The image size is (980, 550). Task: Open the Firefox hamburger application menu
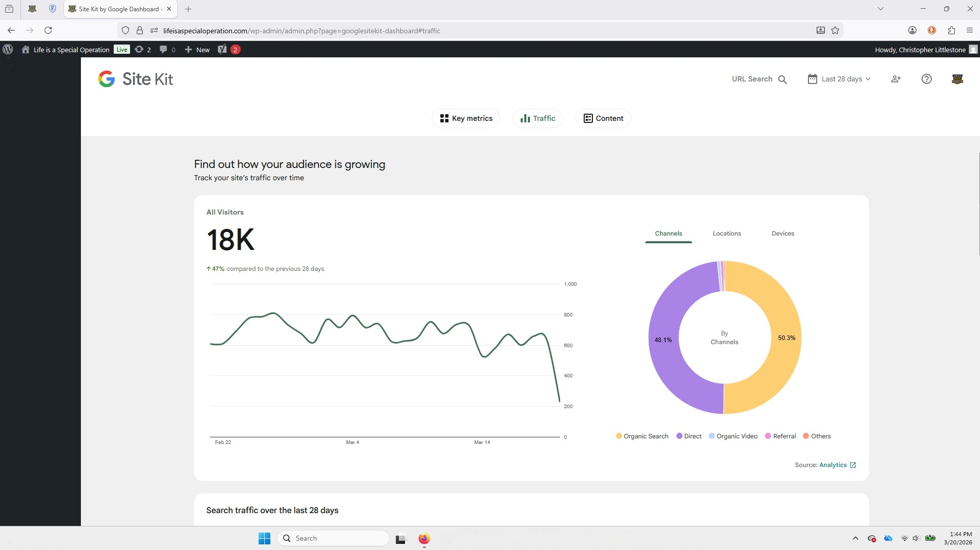970,31
